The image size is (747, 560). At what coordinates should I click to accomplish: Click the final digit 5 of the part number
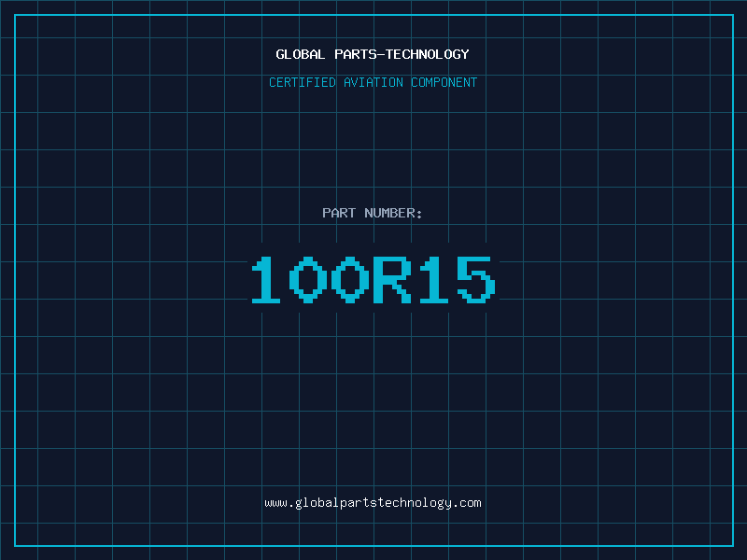(x=475, y=280)
